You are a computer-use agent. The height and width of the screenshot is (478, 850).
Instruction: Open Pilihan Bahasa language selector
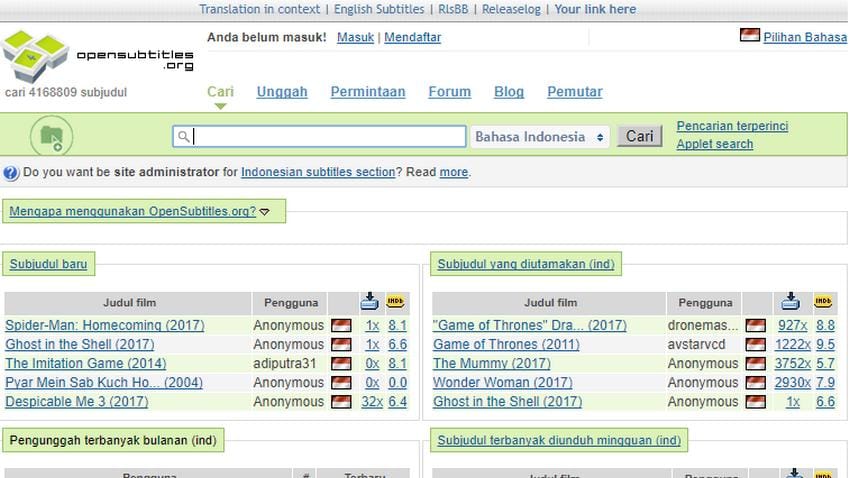[804, 37]
